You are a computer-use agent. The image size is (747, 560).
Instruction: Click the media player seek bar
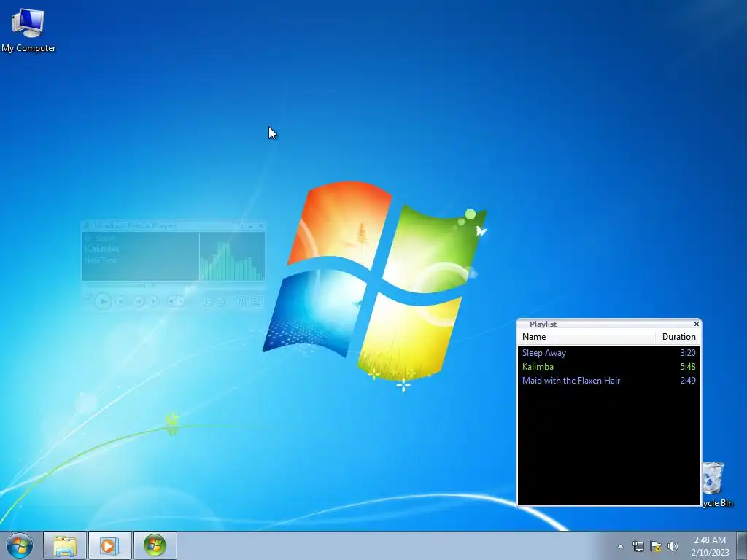[x=174, y=285]
